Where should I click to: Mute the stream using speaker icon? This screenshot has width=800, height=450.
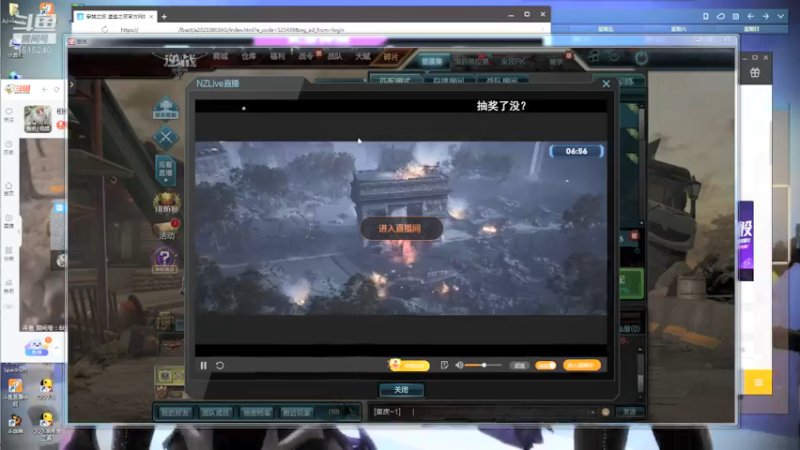click(459, 365)
